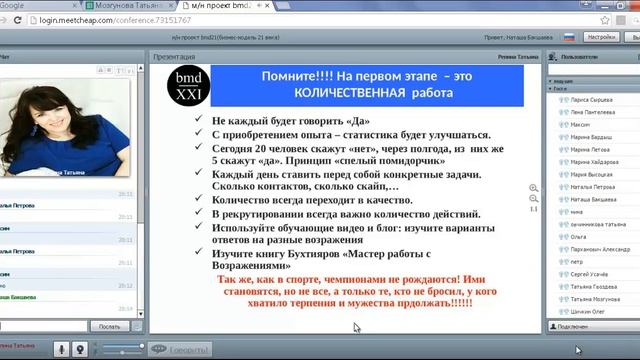Toggle the webcam icon in bottom bar
This screenshot has width=640, height=360.
coord(80,349)
